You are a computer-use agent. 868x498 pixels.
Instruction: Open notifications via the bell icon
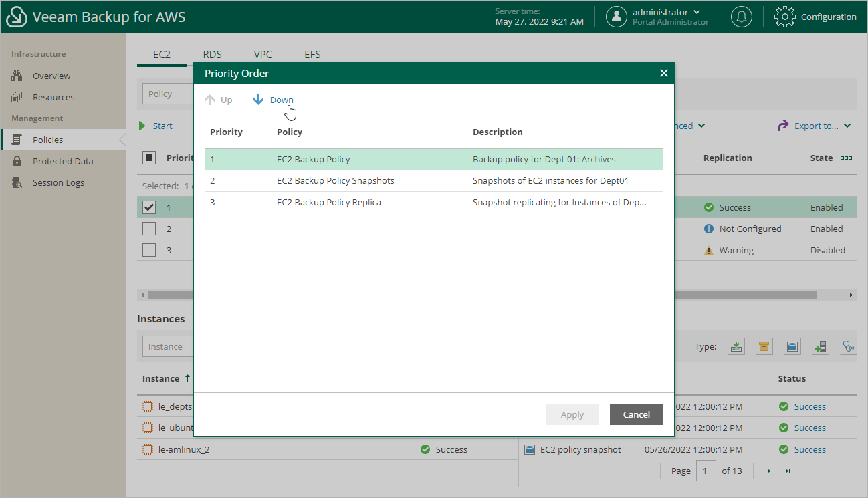741,17
